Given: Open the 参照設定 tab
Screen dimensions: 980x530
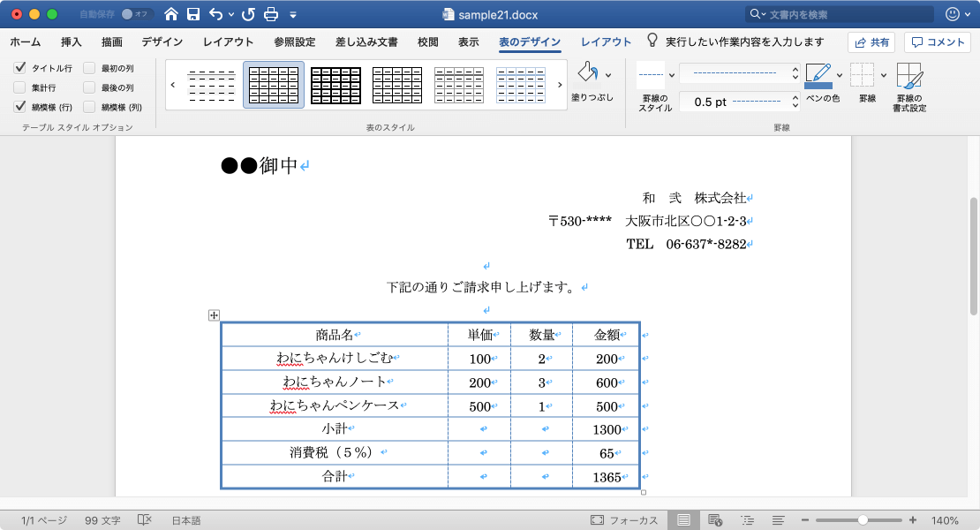Looking at the screenshot, I should tap(294, 42).
